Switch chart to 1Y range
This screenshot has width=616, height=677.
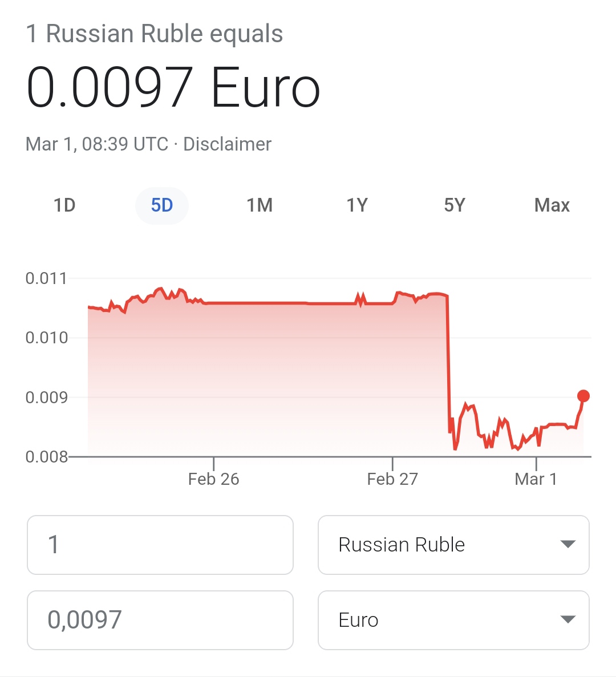click(x=357, y=205)
